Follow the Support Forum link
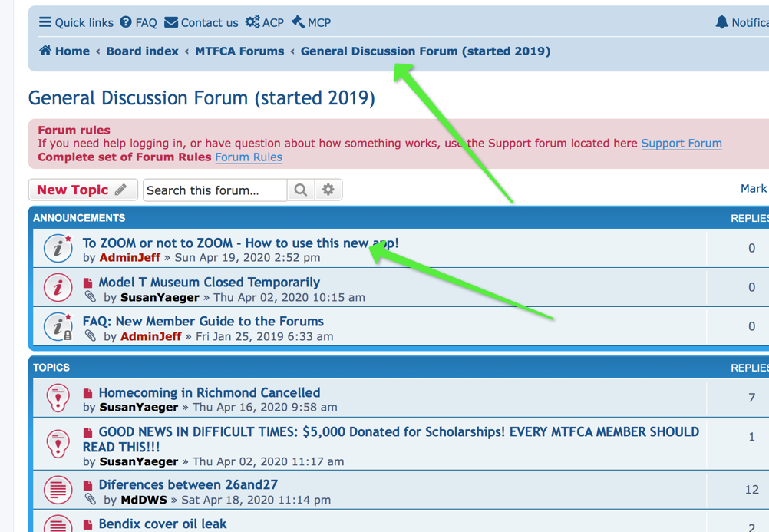This screenshot has height=532, width=769. point(681,143)
